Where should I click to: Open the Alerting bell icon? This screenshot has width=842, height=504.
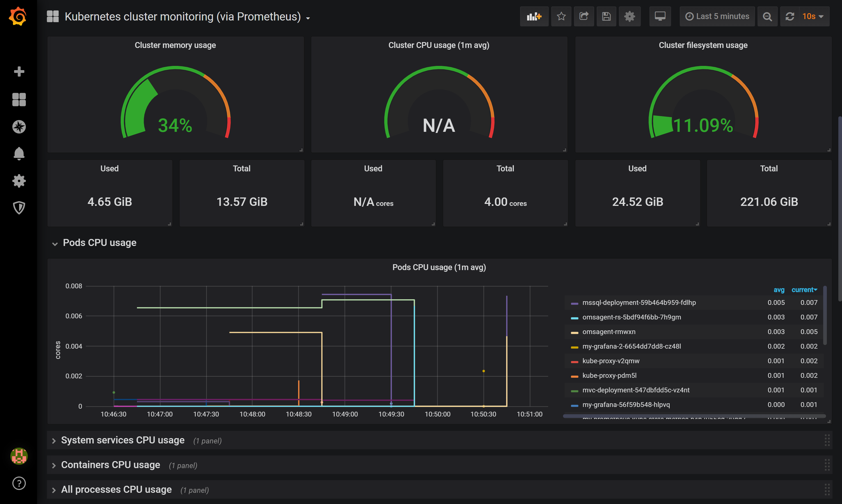coord(19,153)
